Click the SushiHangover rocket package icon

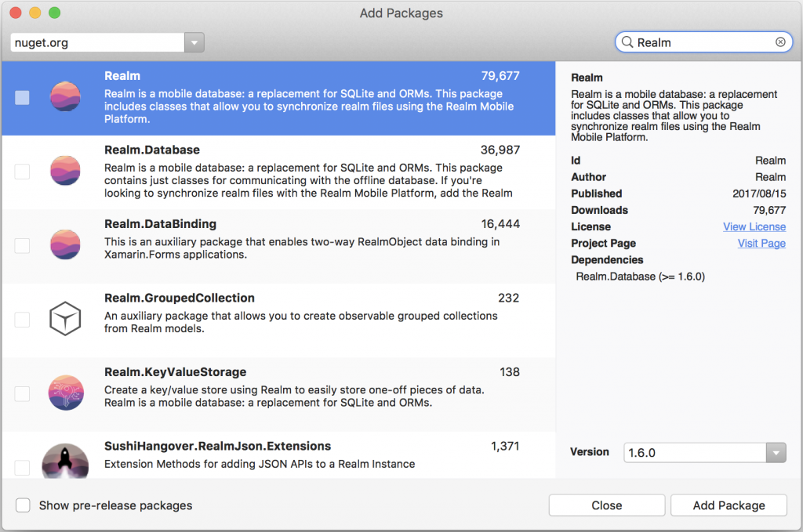[x=65, y=461]
